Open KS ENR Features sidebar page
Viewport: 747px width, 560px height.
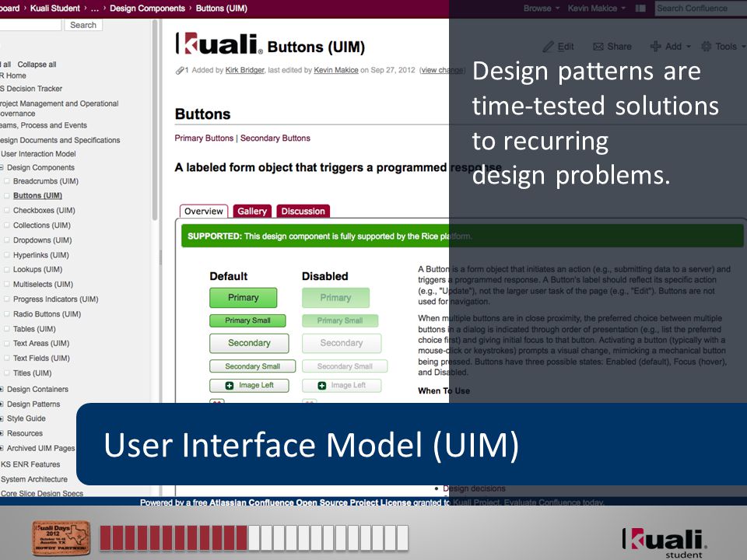[x=30, y=464]
